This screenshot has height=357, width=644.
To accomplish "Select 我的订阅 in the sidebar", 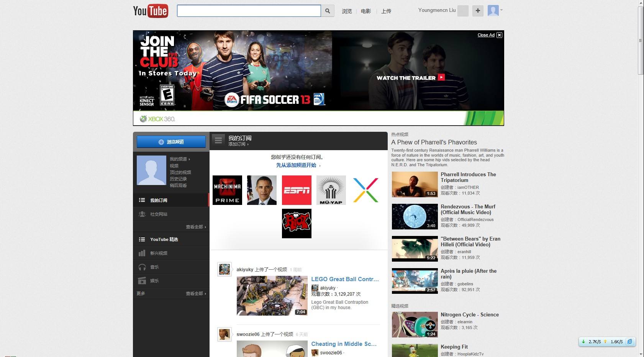I will (171, 200).
